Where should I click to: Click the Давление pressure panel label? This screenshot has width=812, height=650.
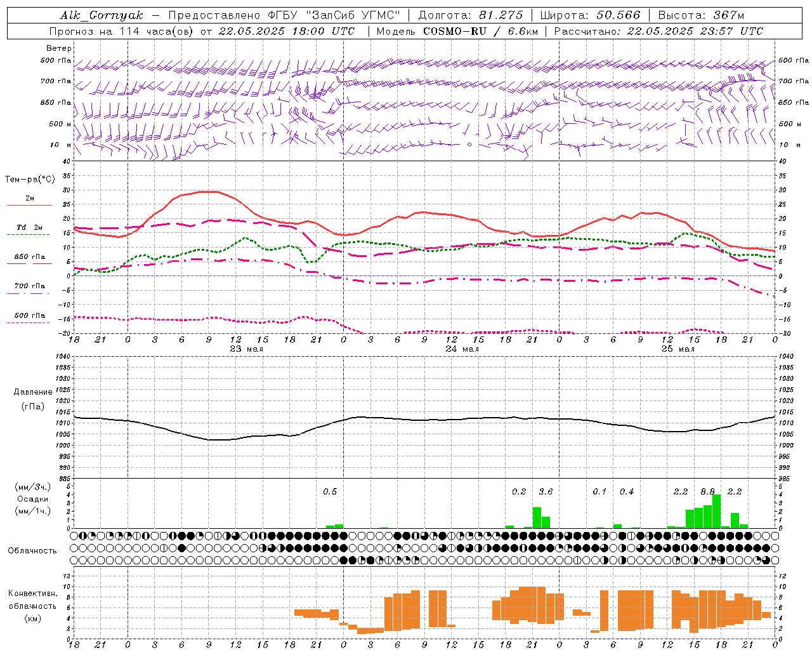(33, 392)
